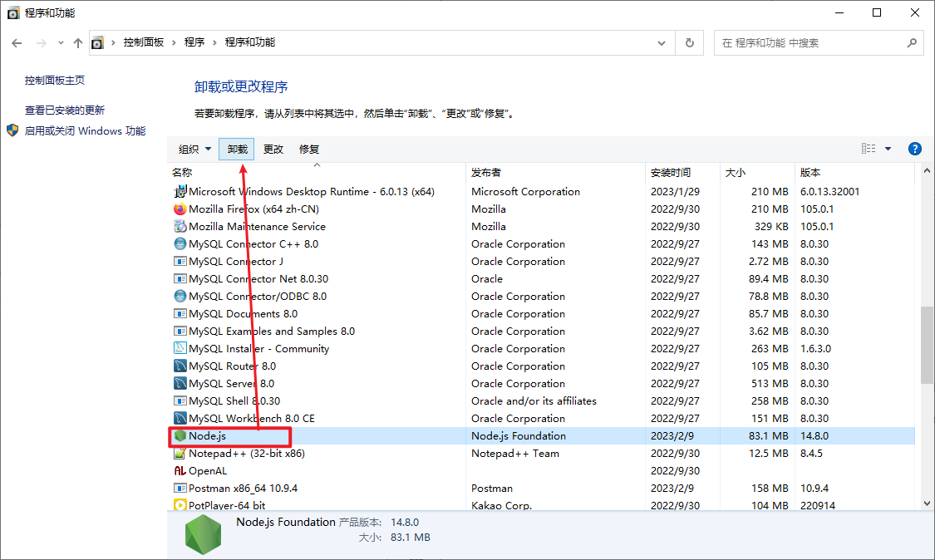Click the change view icon
The width and height of the screenshot is (935, 560).
tap(869, 149)
